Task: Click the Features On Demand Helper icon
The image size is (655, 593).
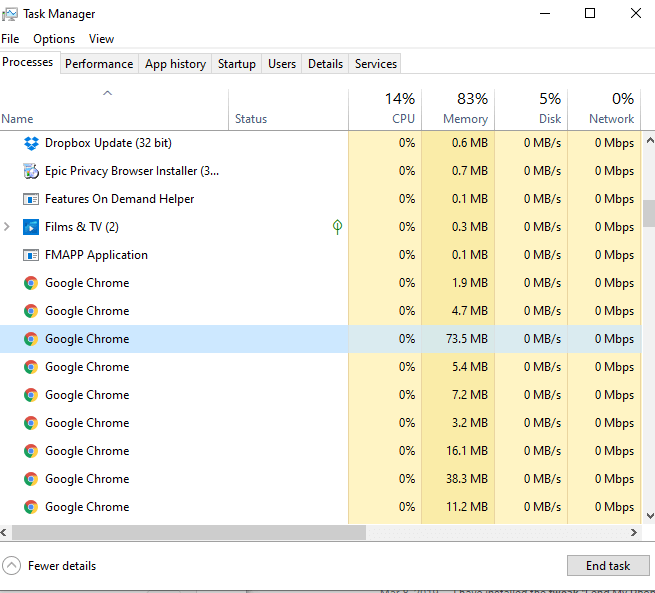Action: point(31,199)
